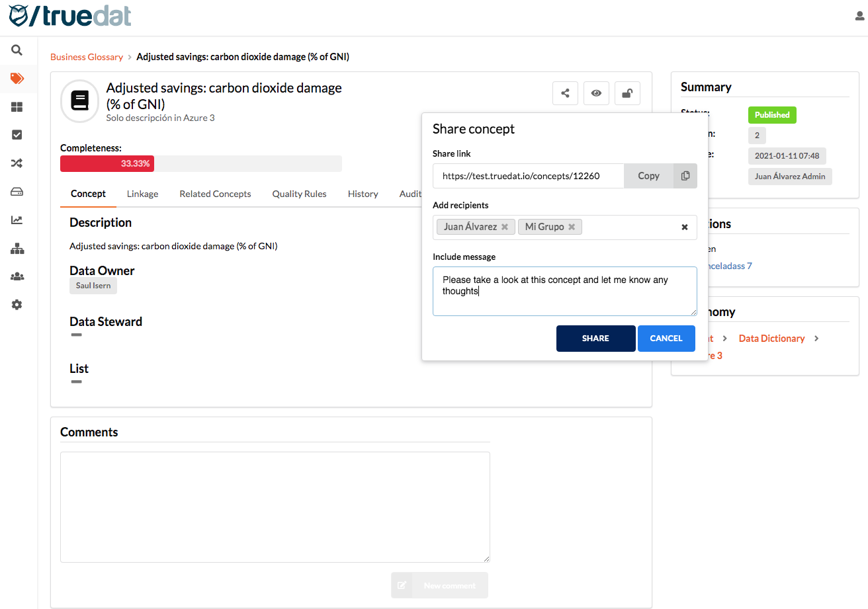The image size is (868, 609).
Task: Toggle the unlock padlock button
Action: click(x=627, y=94)
